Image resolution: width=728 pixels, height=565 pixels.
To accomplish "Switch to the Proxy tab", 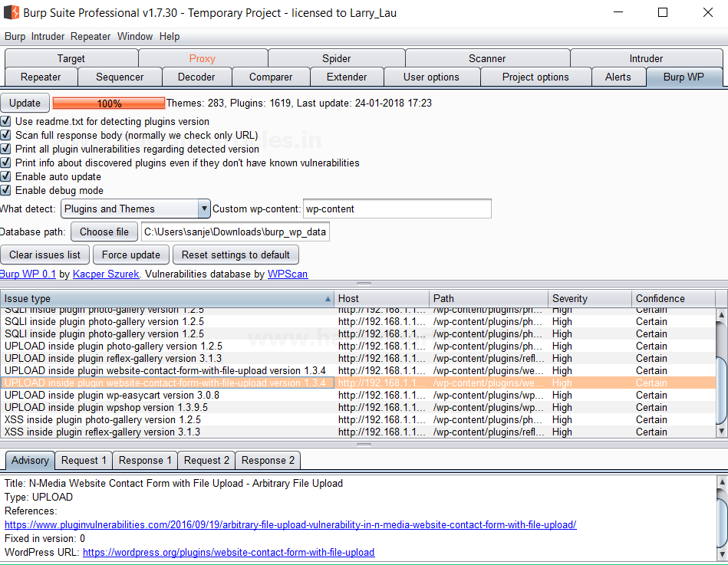I will coord(203,58).
